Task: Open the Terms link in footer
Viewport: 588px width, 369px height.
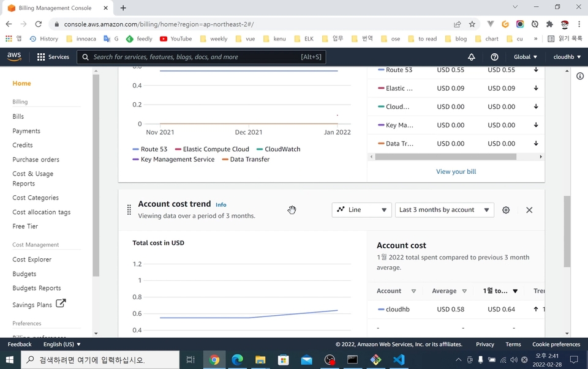Action: (513, 345)
